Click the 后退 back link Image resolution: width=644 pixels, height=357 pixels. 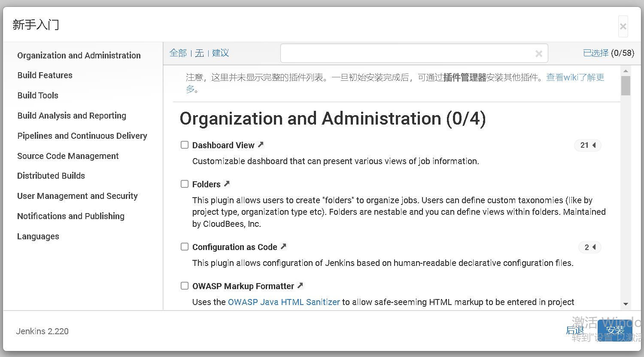[x=575, y=330]
